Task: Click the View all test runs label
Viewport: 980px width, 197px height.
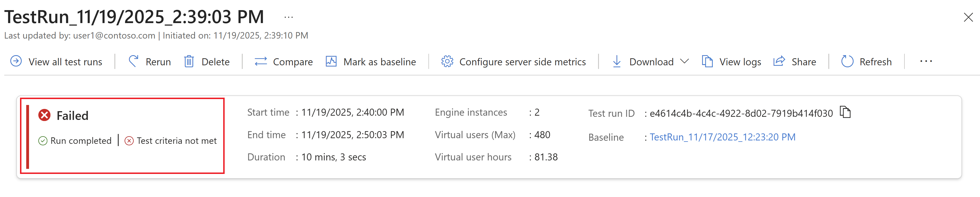Action: [x=65, y=62]
